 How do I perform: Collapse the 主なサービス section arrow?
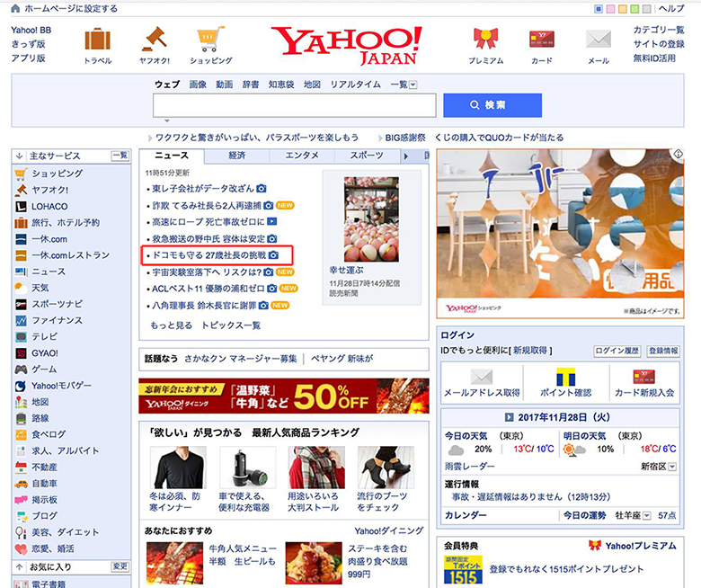tap(19, 156)
